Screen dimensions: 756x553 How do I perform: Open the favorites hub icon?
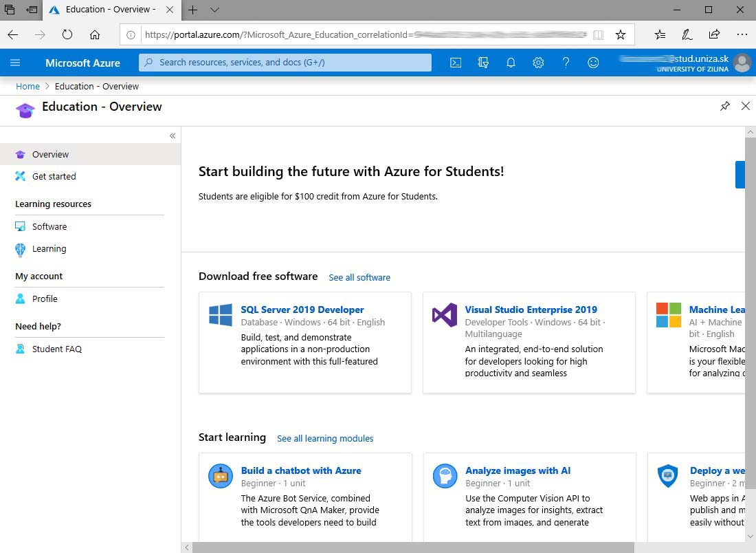(x=660, y=35)
